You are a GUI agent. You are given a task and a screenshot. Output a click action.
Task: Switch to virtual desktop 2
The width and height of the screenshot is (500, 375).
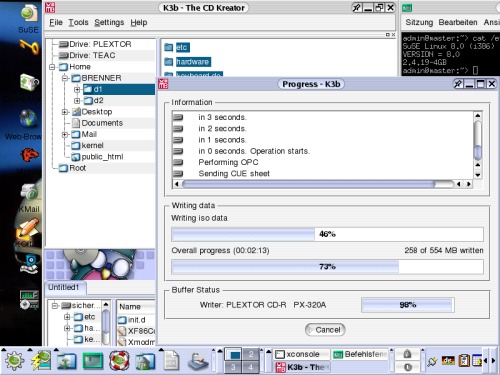(x=251, y=354)
